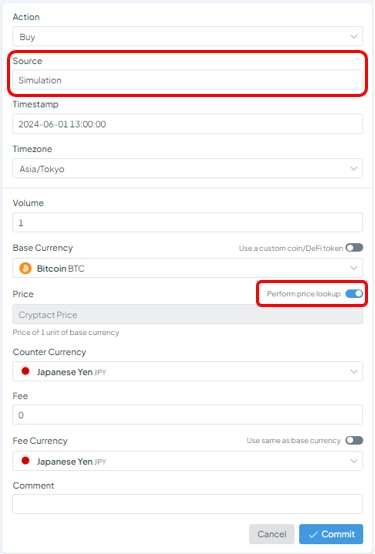Screen dimensions: 375x554
Task: Click the Timestamp input field
Action: click(x=188, y=124)
